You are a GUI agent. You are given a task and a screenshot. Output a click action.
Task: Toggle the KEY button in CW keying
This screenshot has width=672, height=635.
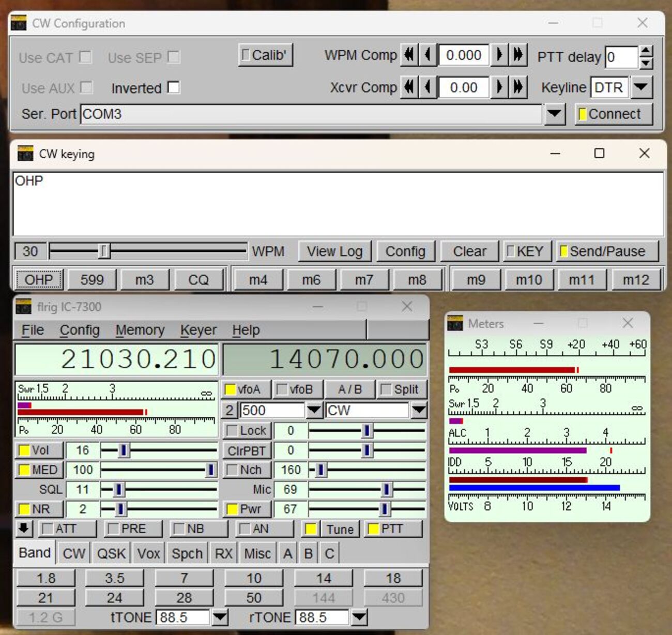pos(527,251)
